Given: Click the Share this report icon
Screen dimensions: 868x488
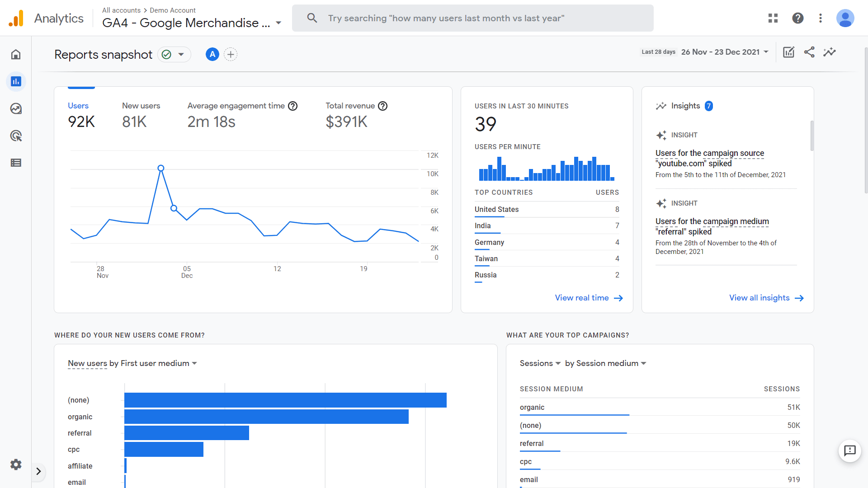Looking at the screenshot, I should (x=809, y=52).
